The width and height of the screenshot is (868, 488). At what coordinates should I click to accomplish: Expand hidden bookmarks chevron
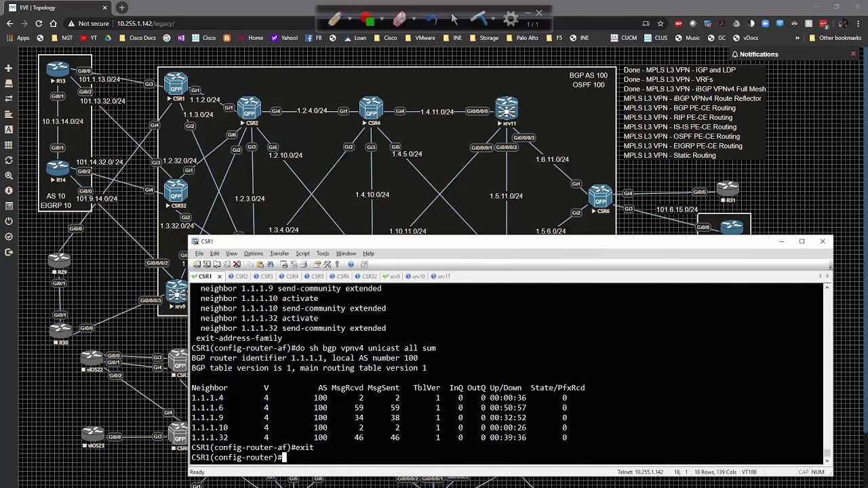tap(797, 38)
